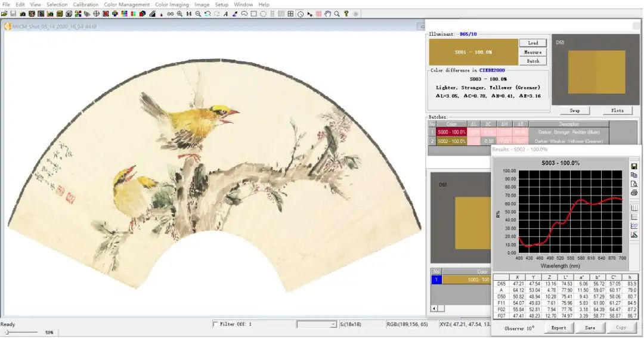Open the Calibration menu

click(85, 5)
